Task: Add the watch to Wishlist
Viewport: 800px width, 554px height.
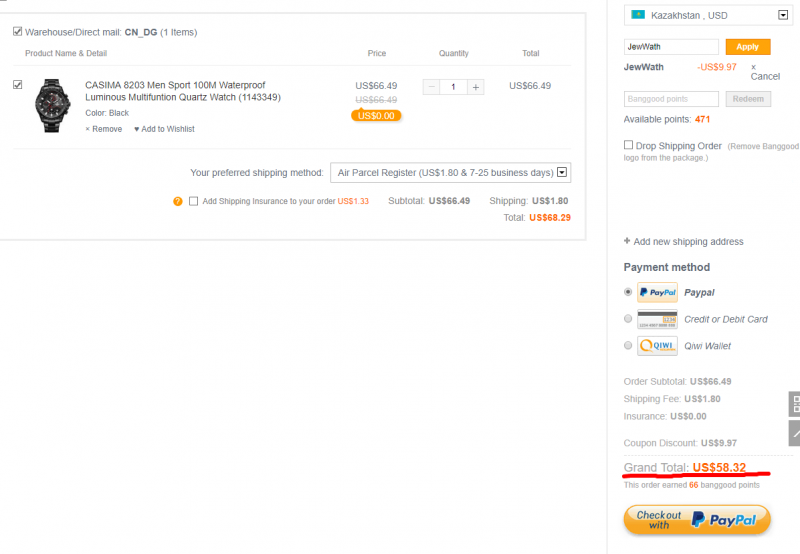Action: [x=164, y=129]
